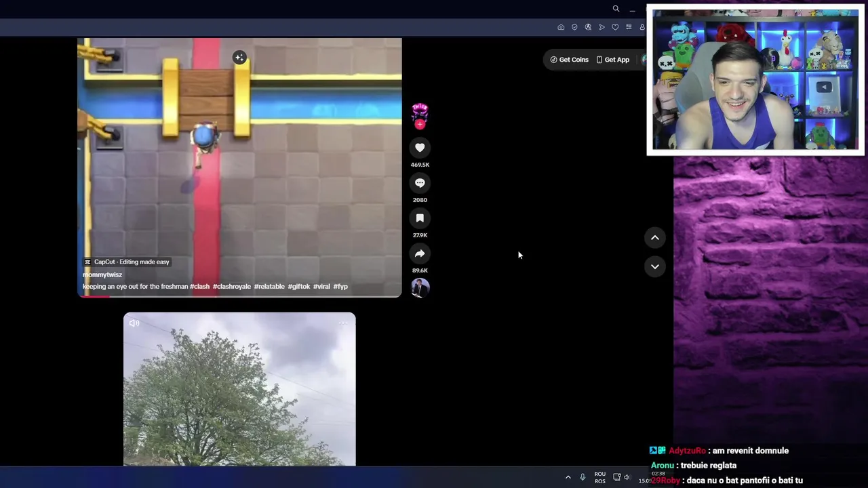This screenshot has width=868, height=488.
Task: Click the microphone tray icon
Action: [583, 477]
